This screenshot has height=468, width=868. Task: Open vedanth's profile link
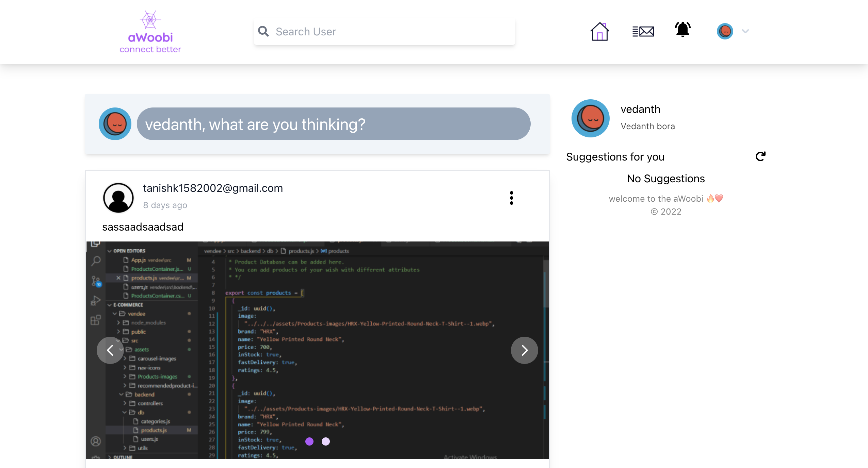click(640, 109)
